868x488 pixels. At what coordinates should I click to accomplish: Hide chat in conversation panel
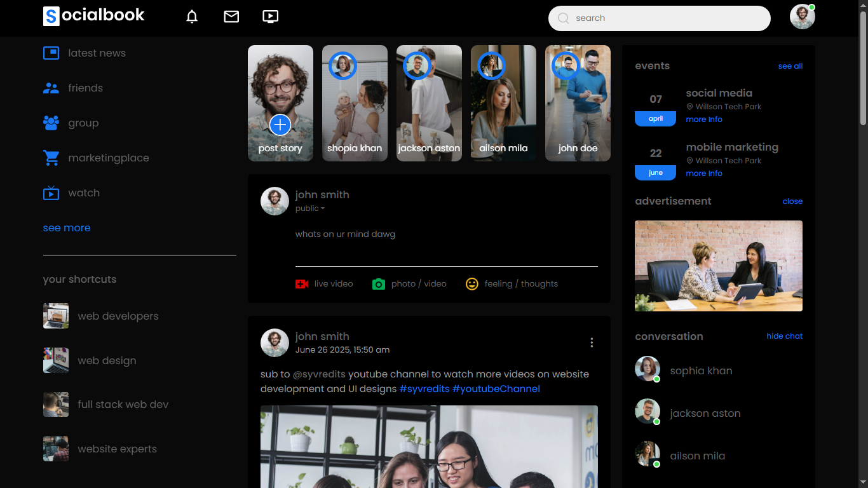coord(785,336)
